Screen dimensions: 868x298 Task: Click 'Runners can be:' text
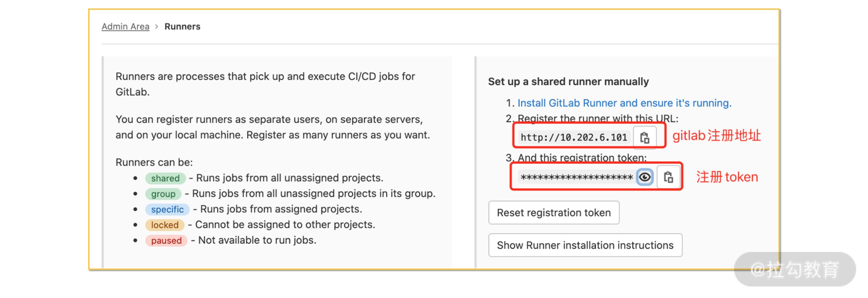coord(154,162)
